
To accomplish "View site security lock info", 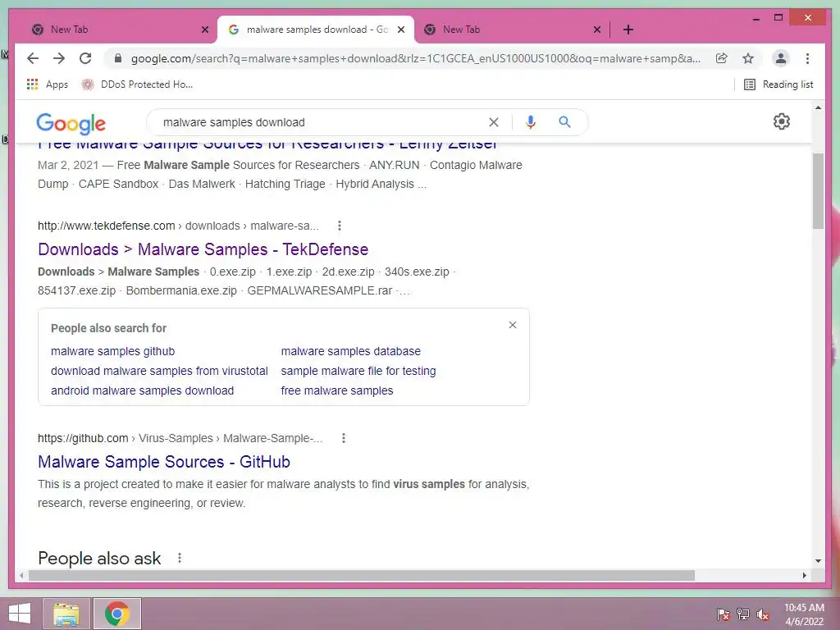I will (118, 58).
